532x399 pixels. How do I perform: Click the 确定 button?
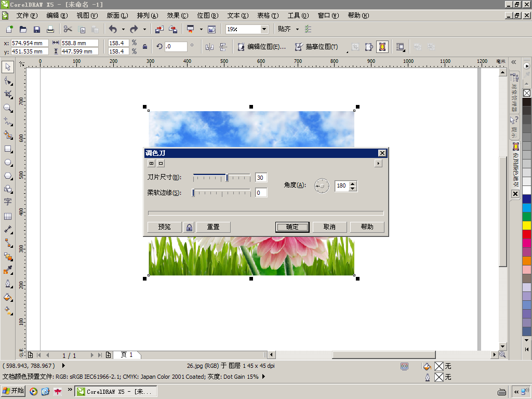(x=292, y=227)
